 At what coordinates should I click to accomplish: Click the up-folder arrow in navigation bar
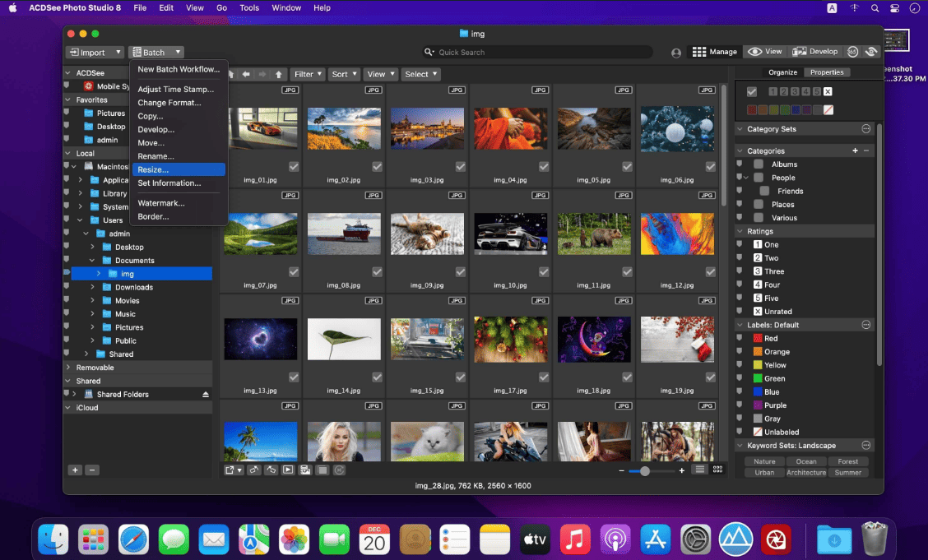pyautogui.click(x=279, y=75)
